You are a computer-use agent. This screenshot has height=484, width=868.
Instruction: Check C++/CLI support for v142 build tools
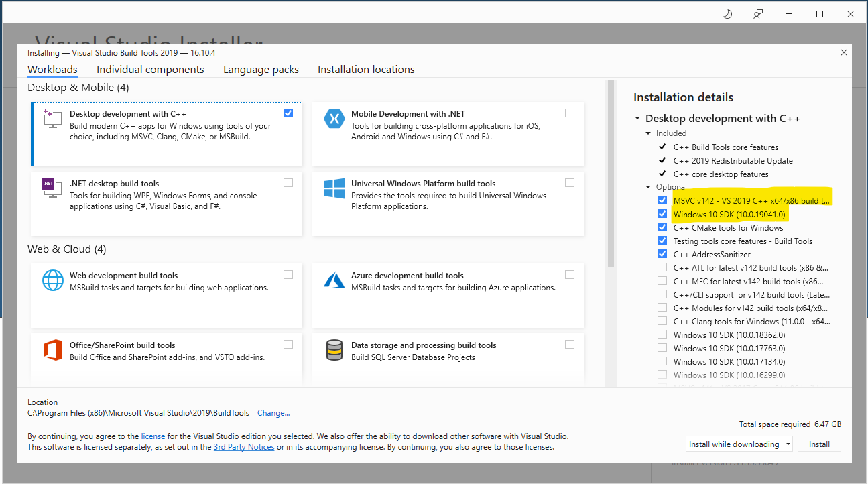[662, 294]
